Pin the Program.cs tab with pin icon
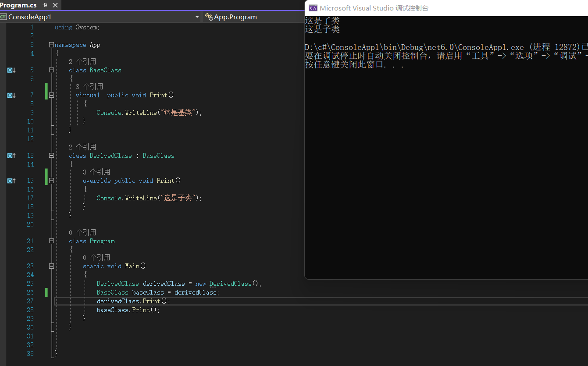The width and height of the screenshot is (588, 366). pyautogui.click(x=45, y=5)
